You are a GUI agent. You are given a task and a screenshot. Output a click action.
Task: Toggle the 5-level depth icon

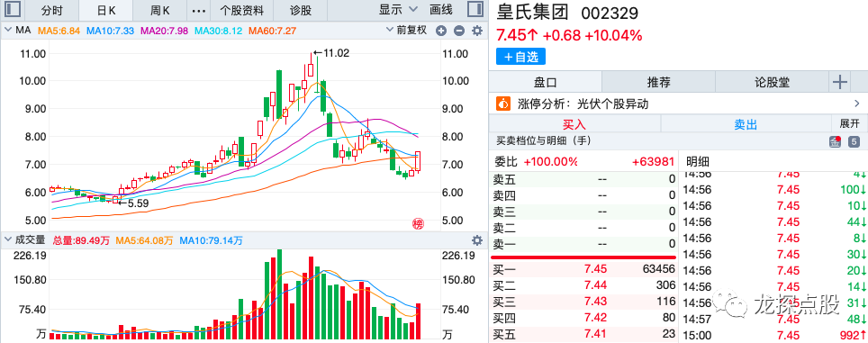click(x=854, y=141)
